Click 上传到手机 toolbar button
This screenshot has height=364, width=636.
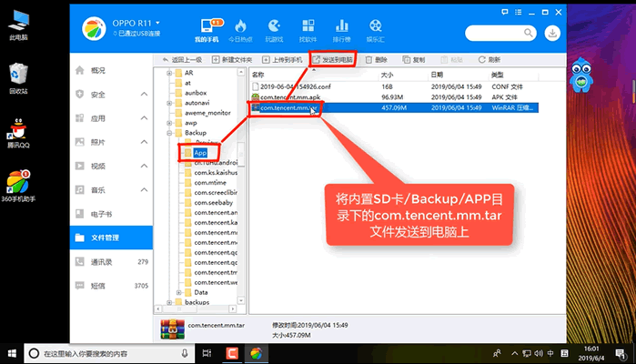[282, 60]
